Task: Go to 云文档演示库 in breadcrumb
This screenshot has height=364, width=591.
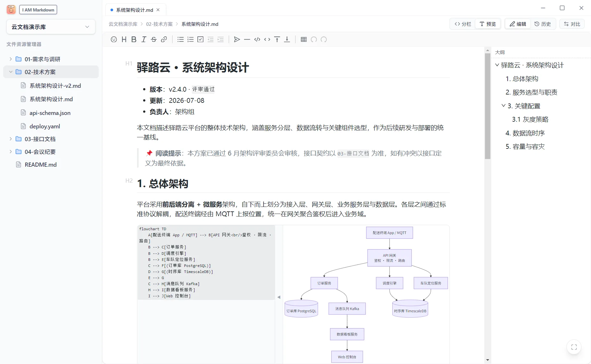Action: pos(123,24)
